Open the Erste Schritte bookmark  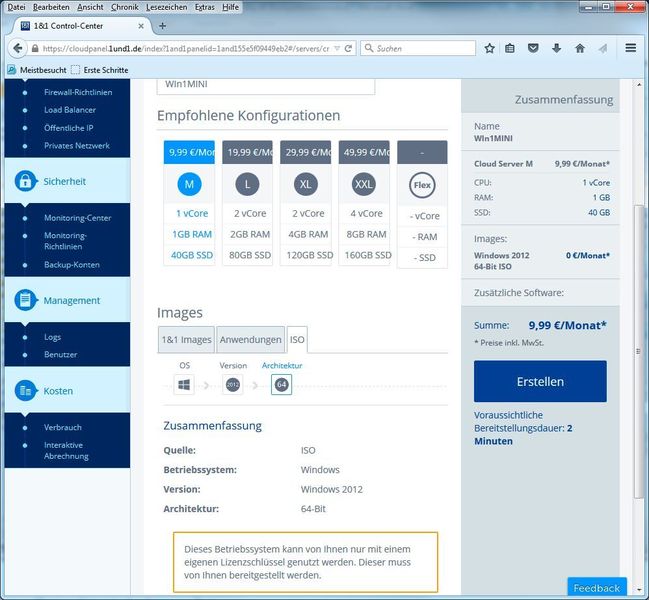click(100, 70)
